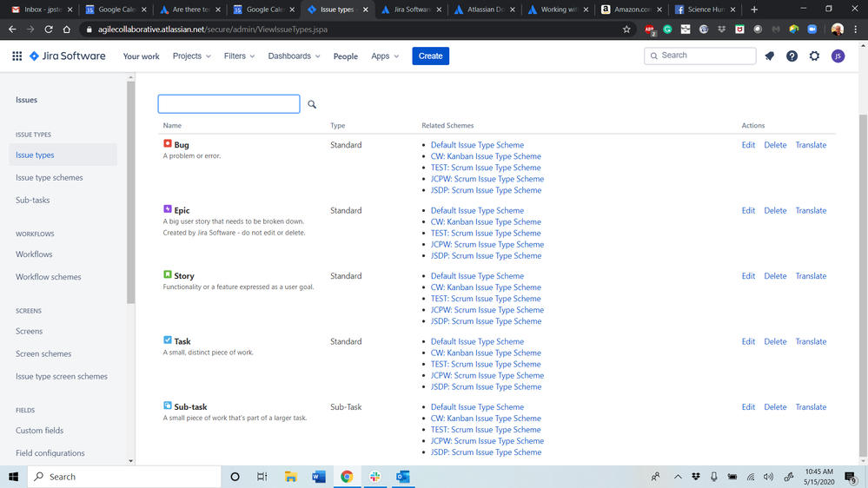Screen dimensions: 868x488
Task: Open the notifications bell icon
Action: pos(770,56)
